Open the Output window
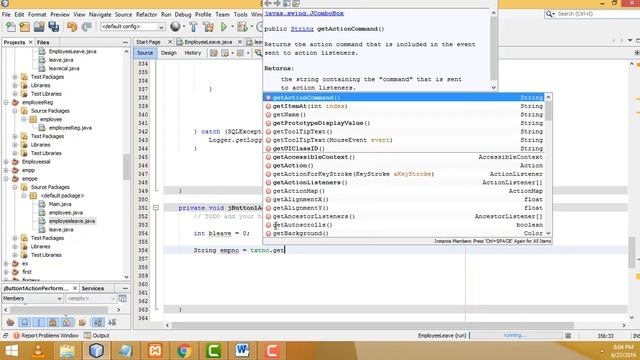The height and width of the screenshot is (360, 640). [97, 336]
